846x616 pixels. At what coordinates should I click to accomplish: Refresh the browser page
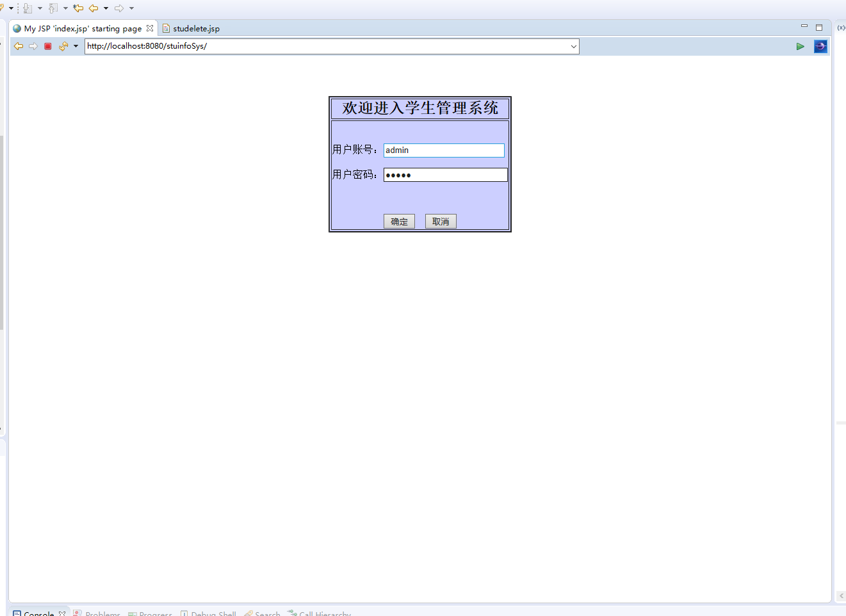coord(63,46)
